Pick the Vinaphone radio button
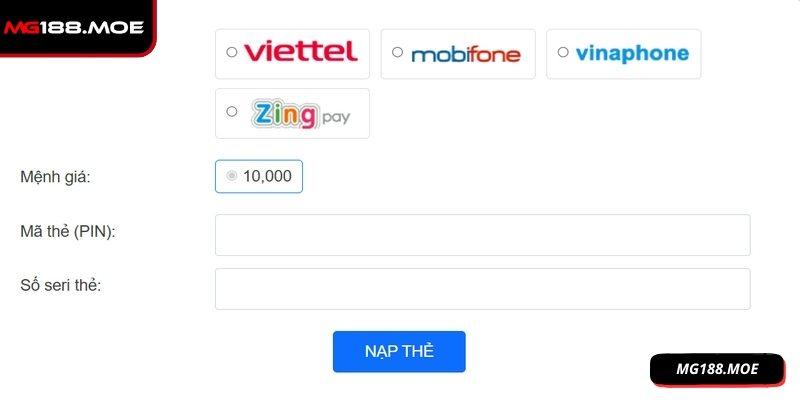The image size is (800, 400). pos(563,52)
